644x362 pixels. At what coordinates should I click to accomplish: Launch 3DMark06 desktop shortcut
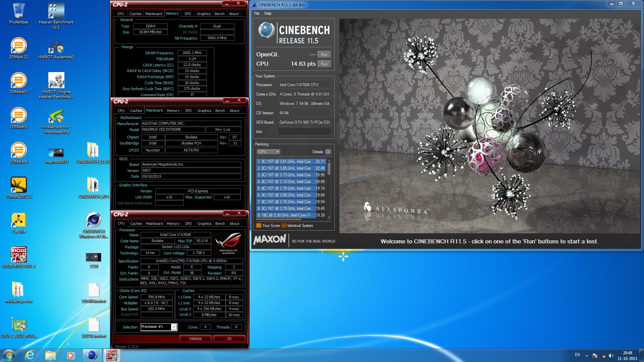19,153
